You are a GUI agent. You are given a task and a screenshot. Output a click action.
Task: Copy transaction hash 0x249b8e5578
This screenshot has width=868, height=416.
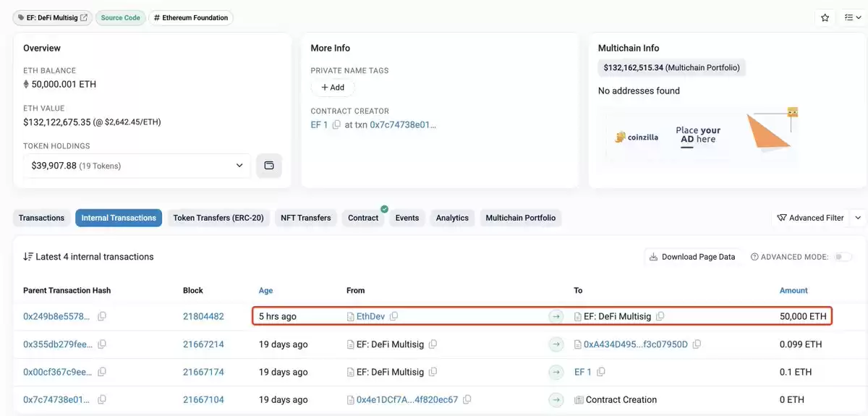[102, 316]
